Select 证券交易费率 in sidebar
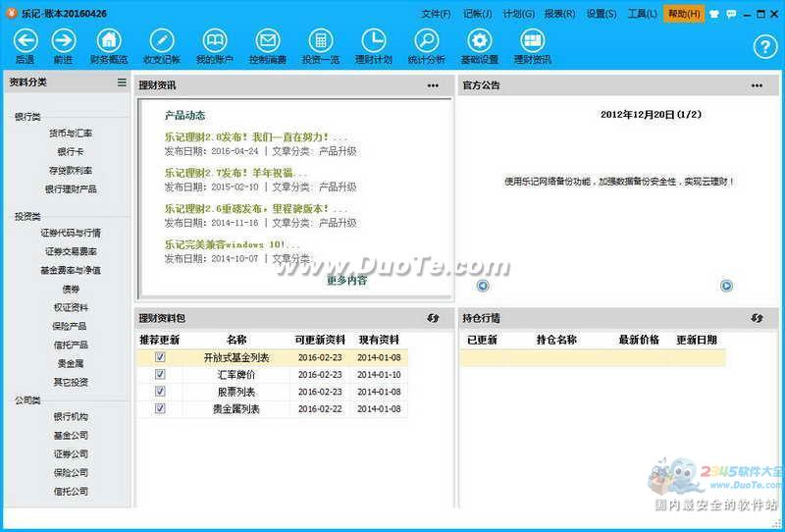This screenshot has width=785, height=532. point(71,251)
